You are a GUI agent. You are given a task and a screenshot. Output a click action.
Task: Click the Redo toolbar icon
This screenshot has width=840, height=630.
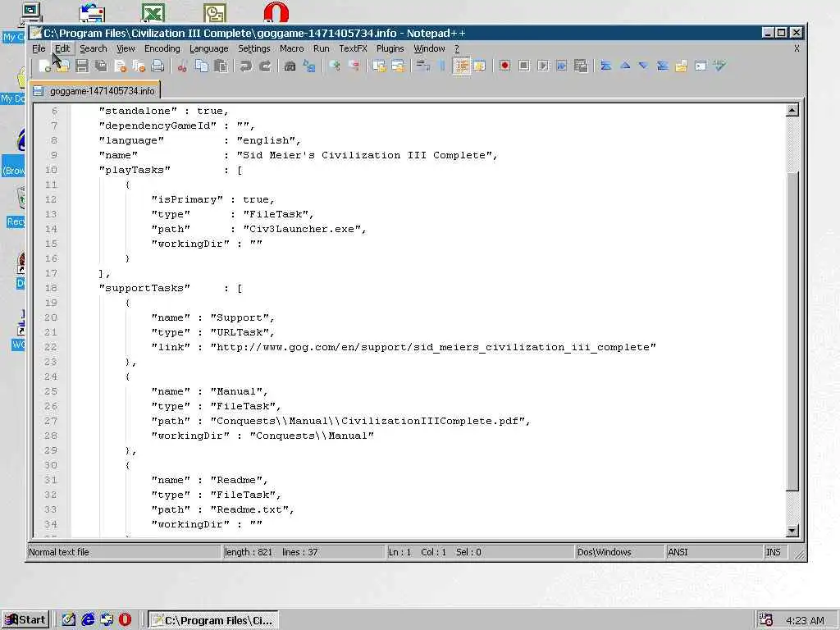(265, 66)
